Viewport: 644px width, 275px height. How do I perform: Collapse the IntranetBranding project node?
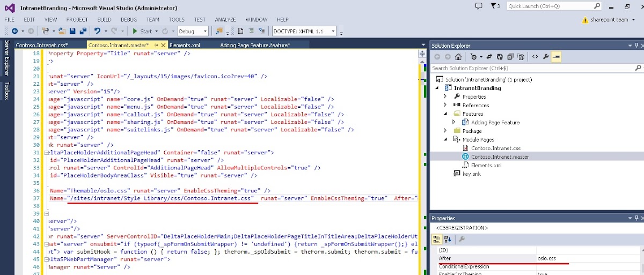(436, 88)
